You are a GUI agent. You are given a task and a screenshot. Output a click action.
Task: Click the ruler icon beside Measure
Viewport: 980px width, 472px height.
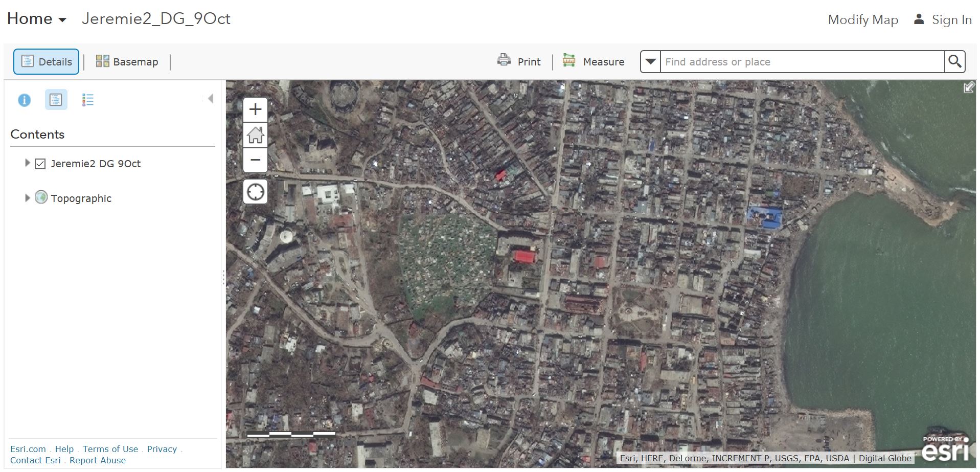pos(569,60)
